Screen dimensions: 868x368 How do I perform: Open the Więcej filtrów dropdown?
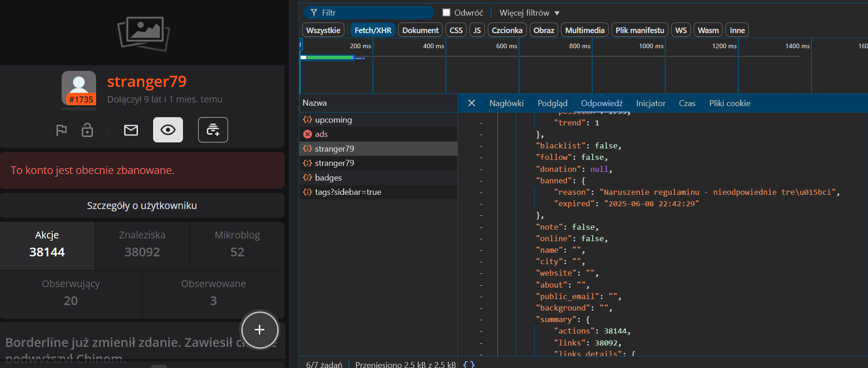[x=529, y=13]
